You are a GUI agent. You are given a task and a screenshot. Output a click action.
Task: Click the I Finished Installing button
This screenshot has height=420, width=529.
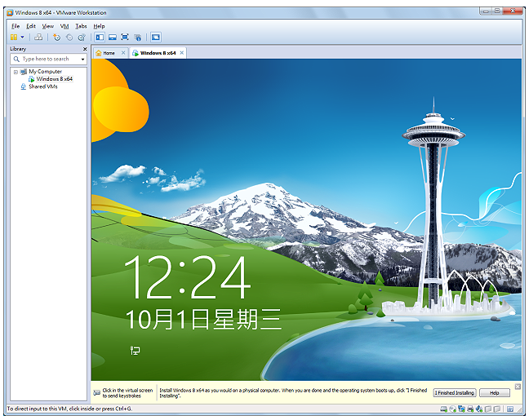(455, 393)
